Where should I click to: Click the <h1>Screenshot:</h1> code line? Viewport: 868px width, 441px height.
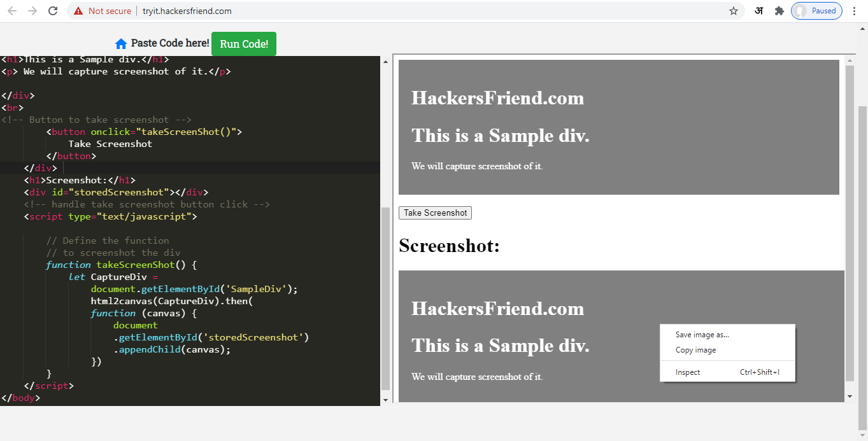[80, 180]
